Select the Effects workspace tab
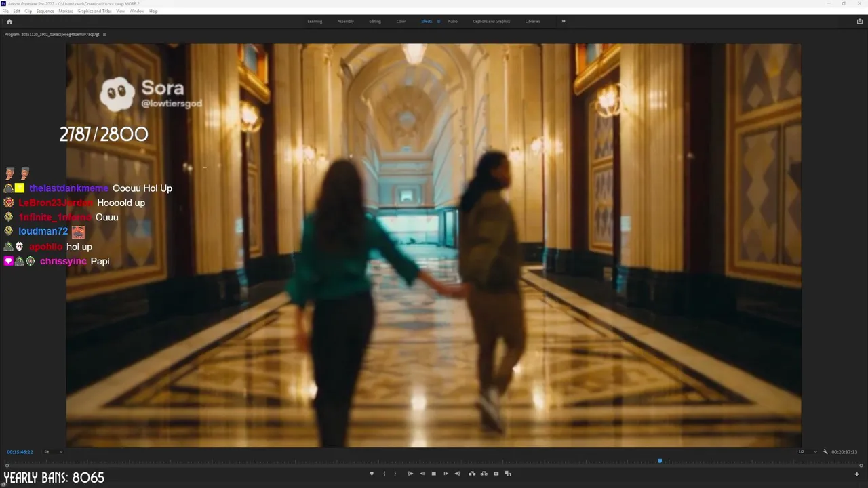This screenshot has height=488, width=868. click(427, 21)
